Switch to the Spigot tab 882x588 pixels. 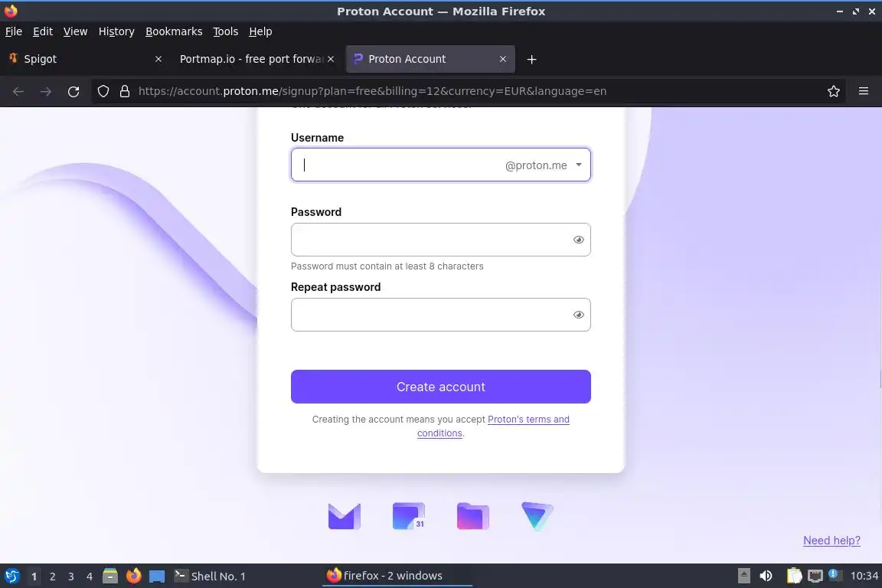click(86, 59)
